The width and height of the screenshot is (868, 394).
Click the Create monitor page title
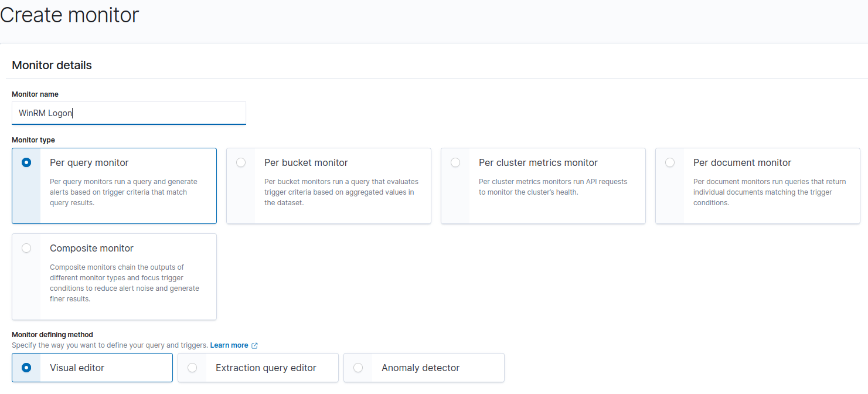pos(69,15)
